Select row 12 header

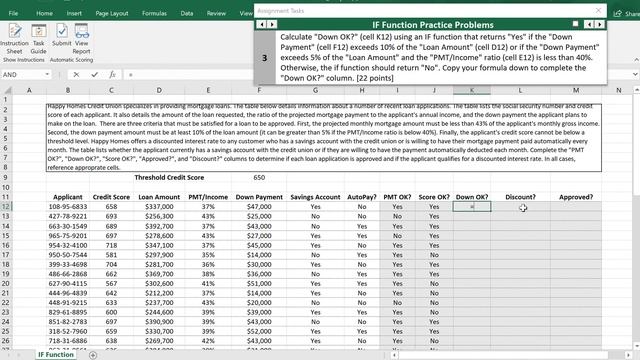(6, 207)
